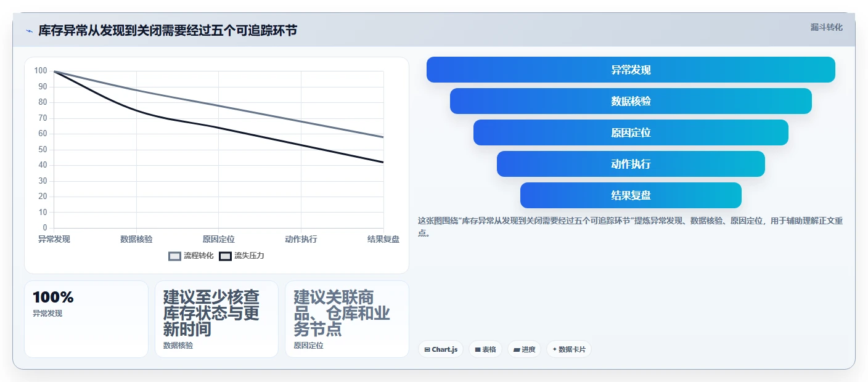Click the 流失压力 legend color box
The height and width of the screenshot is (382, 868).
[225, 256]
